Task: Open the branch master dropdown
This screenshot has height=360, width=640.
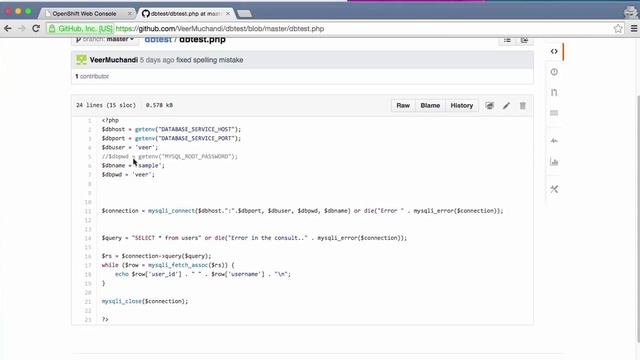Action: point(106,40)
